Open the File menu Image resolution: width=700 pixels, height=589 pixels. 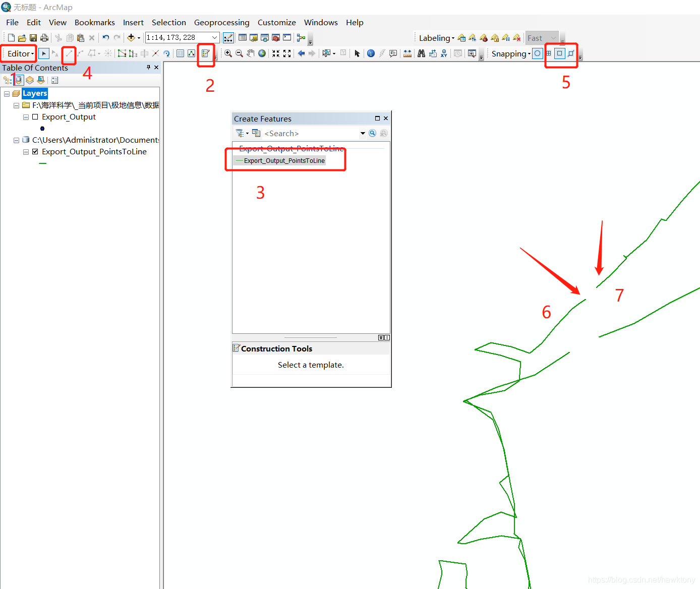pos(12,22)
